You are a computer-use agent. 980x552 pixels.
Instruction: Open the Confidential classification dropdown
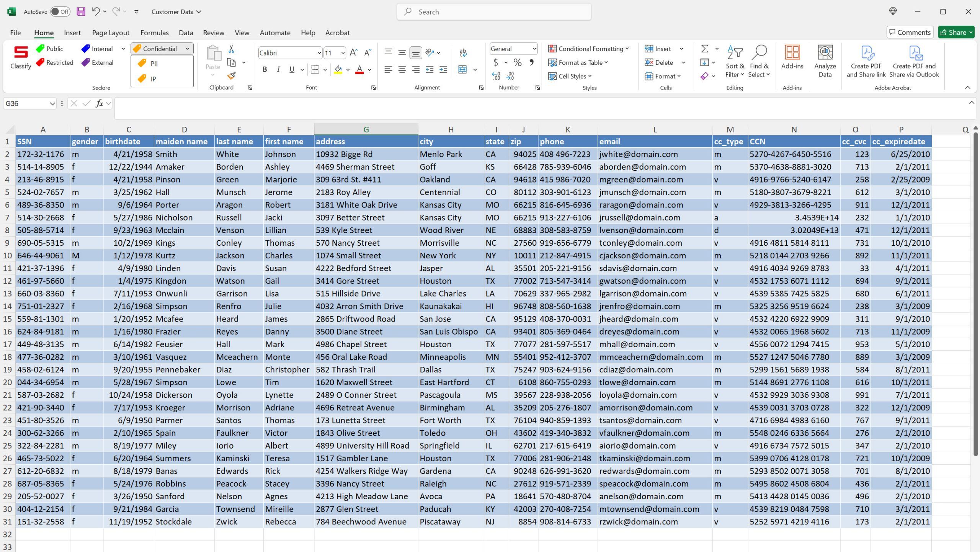(x=187, y=49)
